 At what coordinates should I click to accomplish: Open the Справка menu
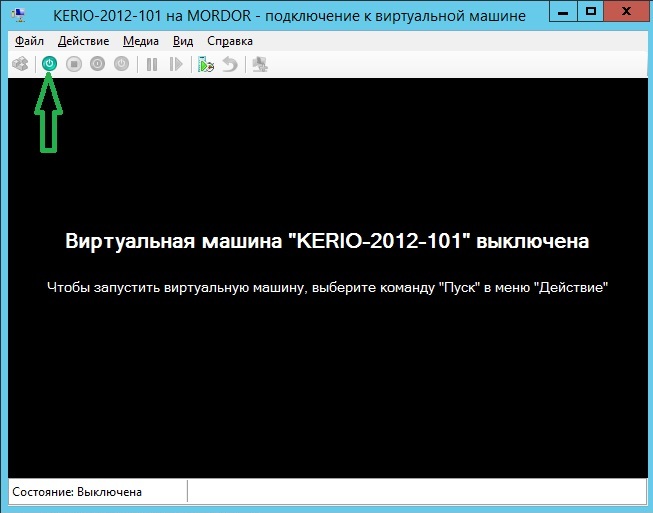click(x=230, y=41)
